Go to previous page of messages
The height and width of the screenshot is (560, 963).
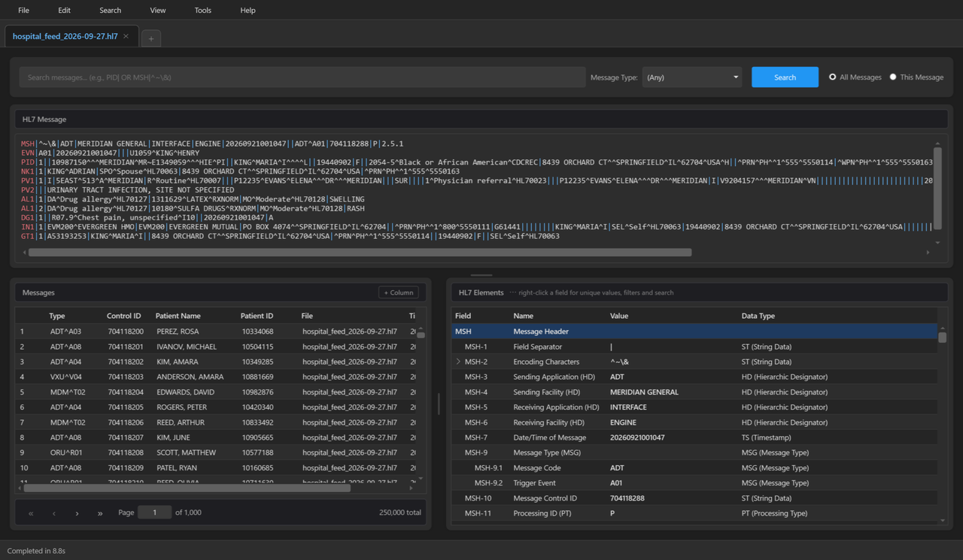[54, 513]
